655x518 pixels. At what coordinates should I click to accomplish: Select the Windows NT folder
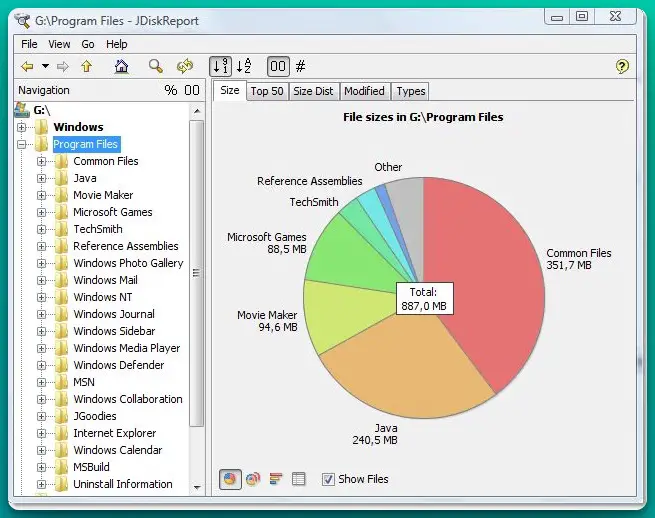(103, 297)
